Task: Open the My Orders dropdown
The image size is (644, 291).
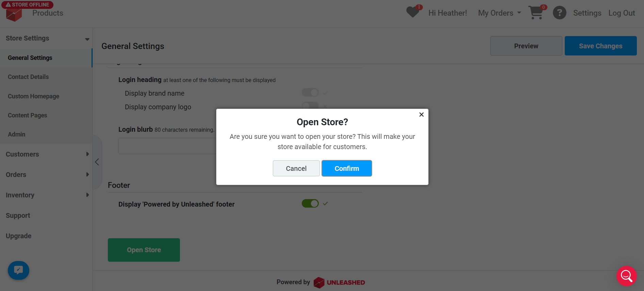Action: (499, 13)
